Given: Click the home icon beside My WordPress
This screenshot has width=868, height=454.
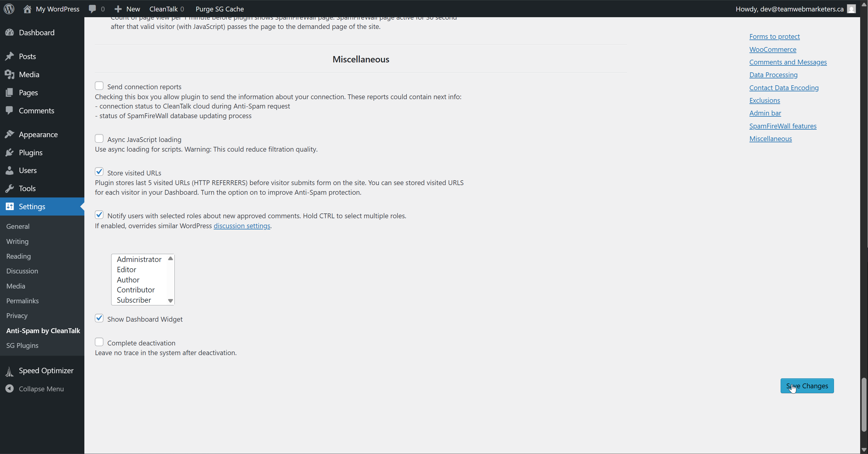Looking at the screenshot, I should click(x=27, y=9).
